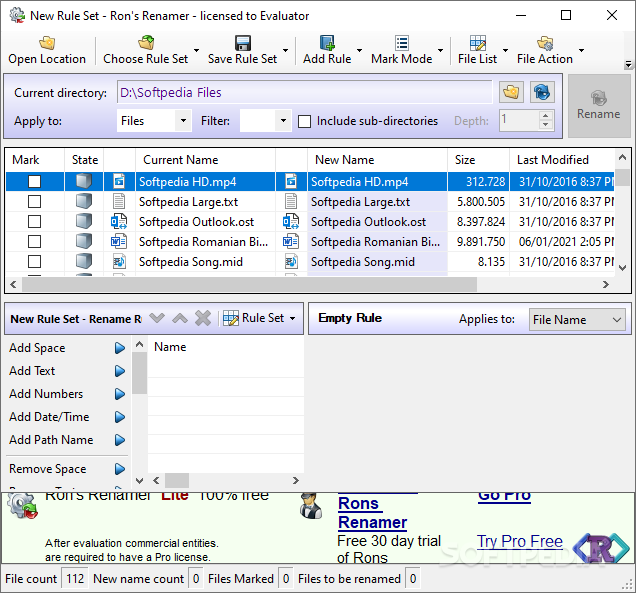Click the Choose Rule Set icon

(x=146, y=43)
